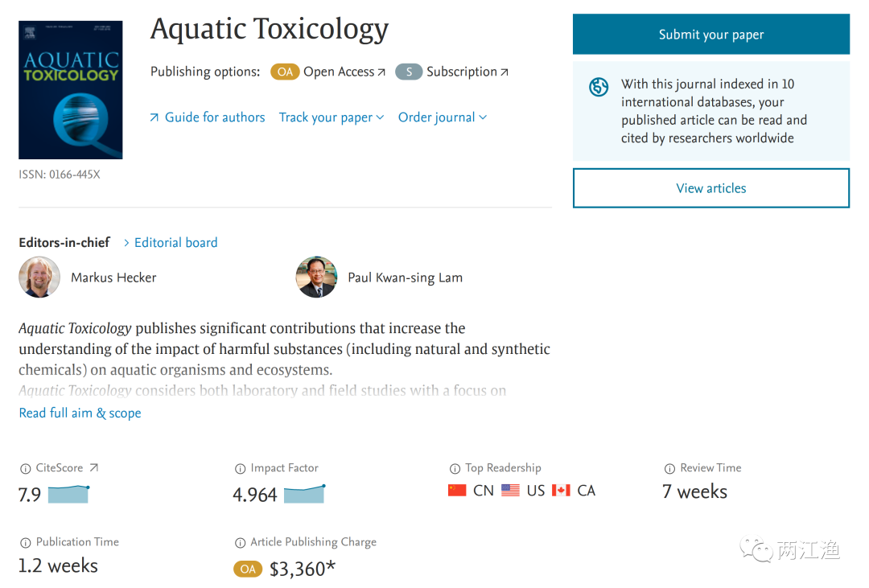Viewport: 869px width, 588px height.
Task: Click the Aquatic Toxicology journal cover thumbnail
Action: click(71, 89)
